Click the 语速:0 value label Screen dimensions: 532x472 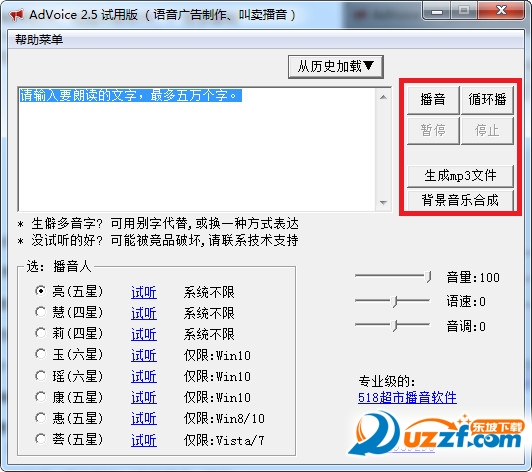pyautogui.click(x=466, y=301)
